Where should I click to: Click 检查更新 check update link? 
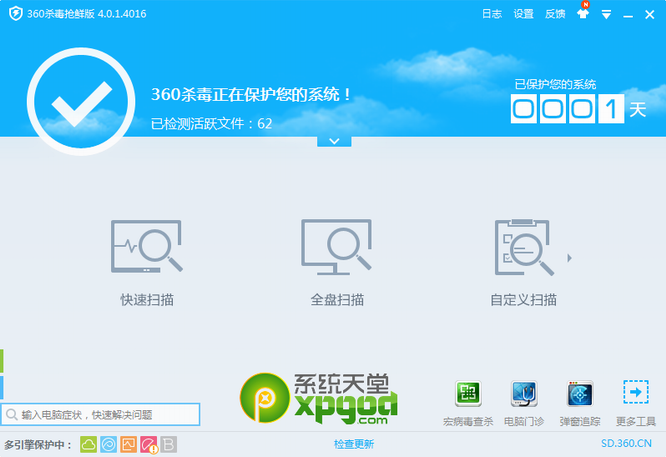click(354, 444)
